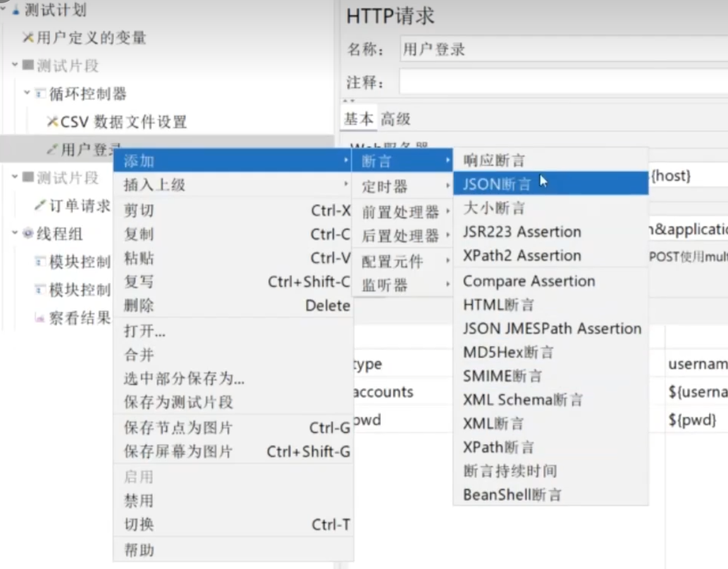Click the 名称 input field
Image resolution: width=728 pixels, height=569 pixels.
(564, 49)
